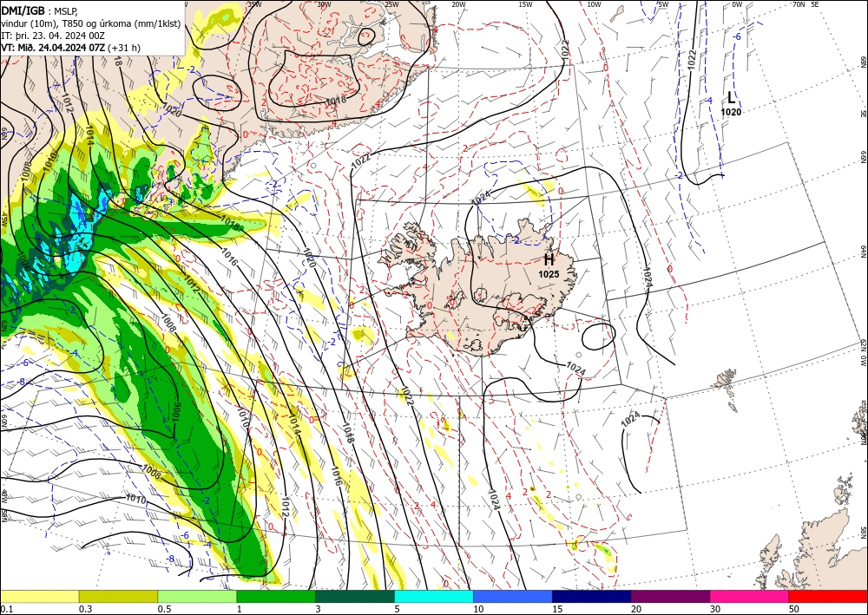Image resolution: width=868 pixels, height=615 pixels.
Task: Click the '10W' longitude label
Action: (594, 4)
